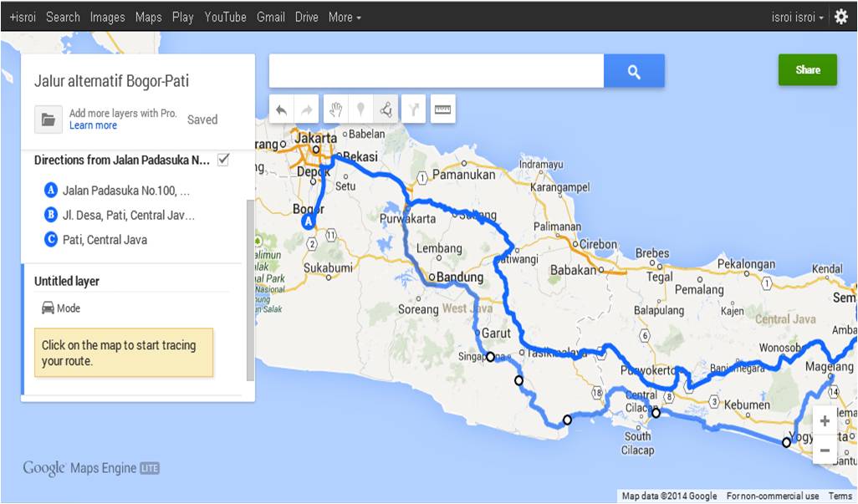Click the green Share button
Image resolution: width=858 pixels, height=504 pixels.
[807, 70]
